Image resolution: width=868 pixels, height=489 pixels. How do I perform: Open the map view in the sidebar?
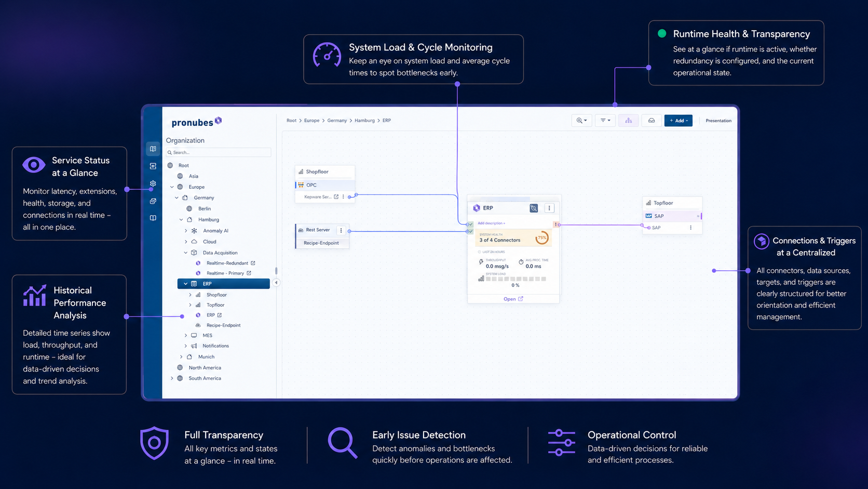153,149
